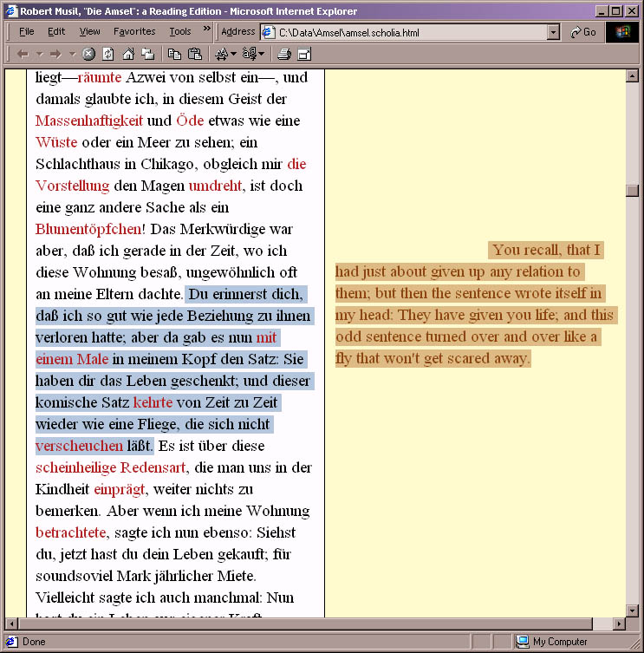Click the Internet Explorer icon in the title bar
The width and height of the screenshot is (644, 653).
(12, 10)
